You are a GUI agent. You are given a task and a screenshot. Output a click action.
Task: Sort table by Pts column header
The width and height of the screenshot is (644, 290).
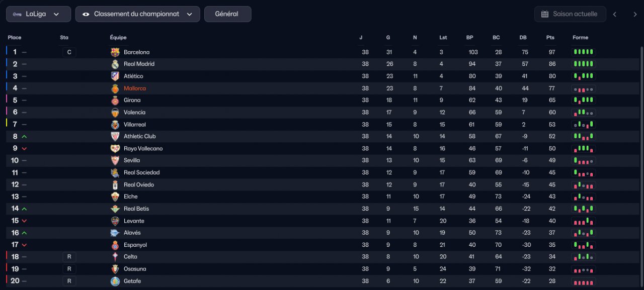click(x=550, y=38)
